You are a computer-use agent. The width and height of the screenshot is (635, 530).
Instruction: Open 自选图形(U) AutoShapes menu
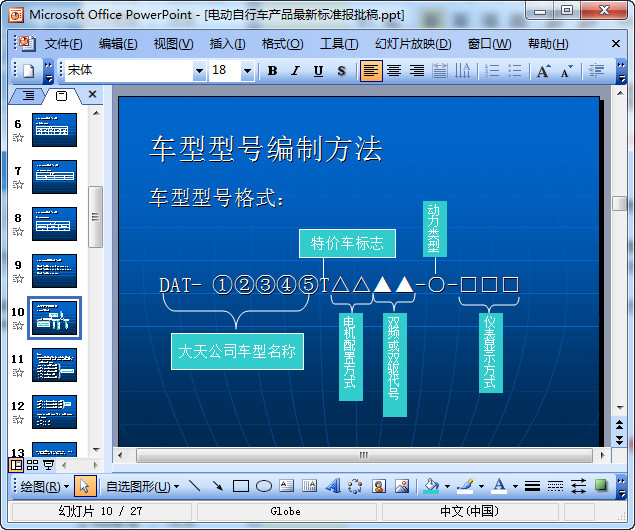[x=143, y=486]
